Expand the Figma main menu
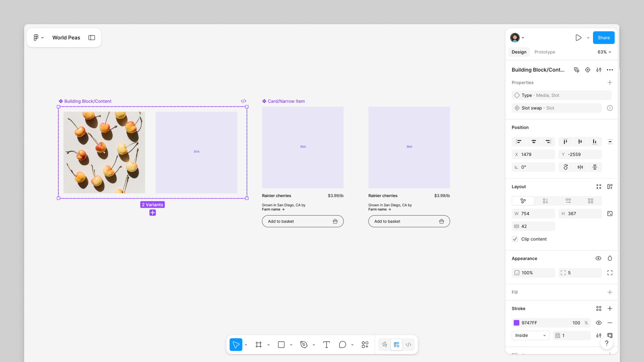644x362 pixels. click(x=38, y=38)
